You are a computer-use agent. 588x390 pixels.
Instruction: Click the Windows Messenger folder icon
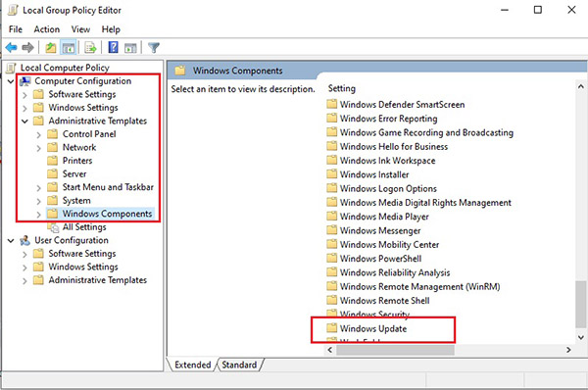tap(331, 230)
